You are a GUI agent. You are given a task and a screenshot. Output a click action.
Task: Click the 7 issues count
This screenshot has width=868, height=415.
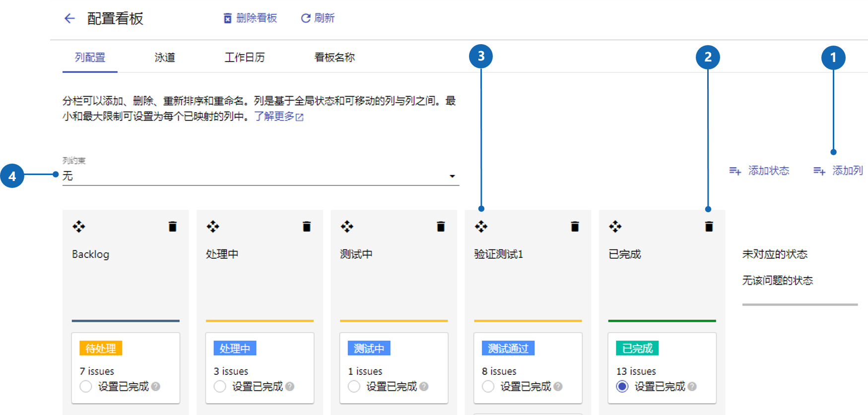pyautogui.click(x=97, y=371)
